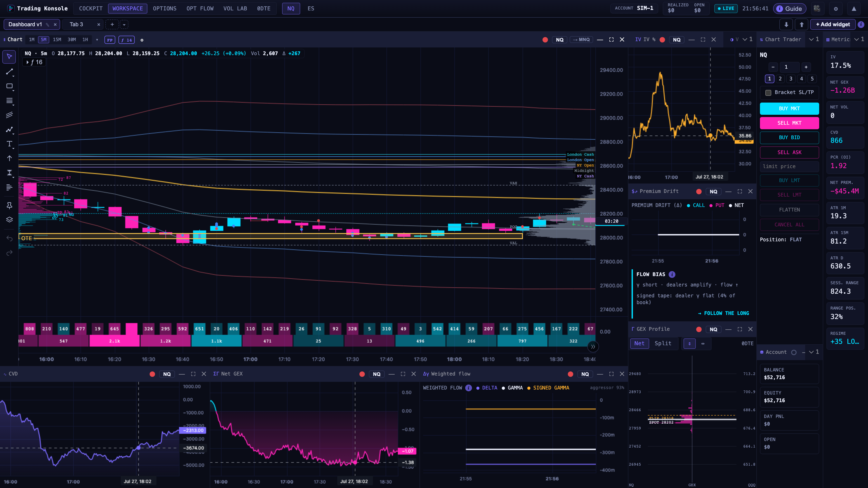Click the SELL MKT button
The width and height of the screenshot is (868, 488).
click(789, 123)
